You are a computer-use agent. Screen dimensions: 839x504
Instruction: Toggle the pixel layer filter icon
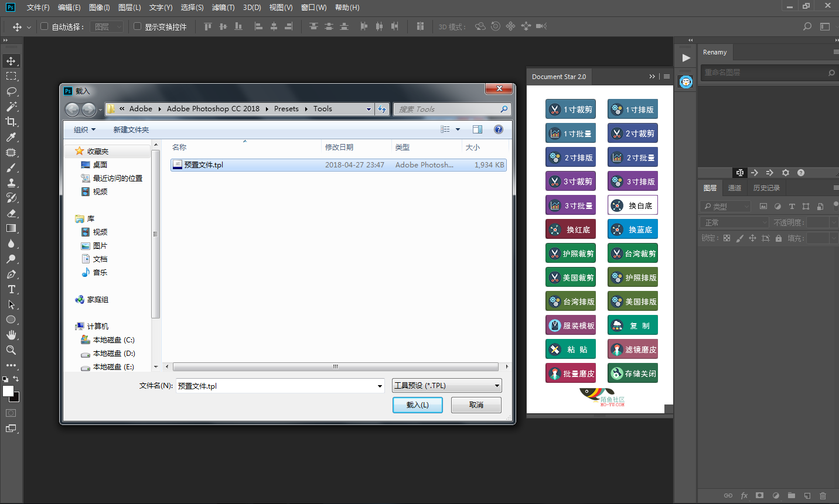[x=763, y=206]
